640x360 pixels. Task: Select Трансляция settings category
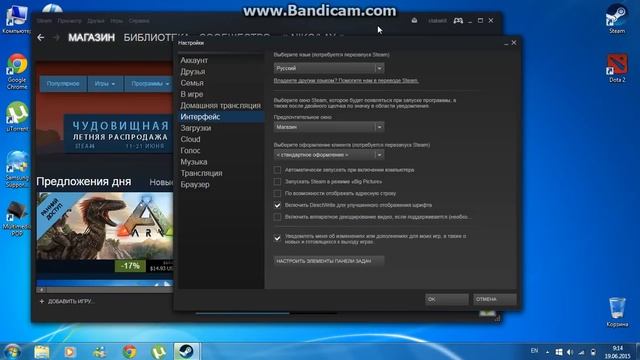[x=201, y=173]
